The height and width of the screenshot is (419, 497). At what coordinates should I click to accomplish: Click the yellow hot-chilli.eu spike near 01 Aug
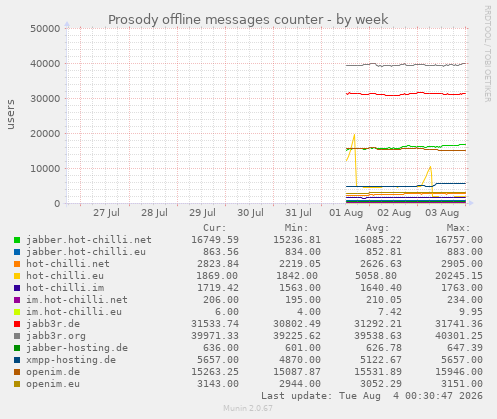354,136
